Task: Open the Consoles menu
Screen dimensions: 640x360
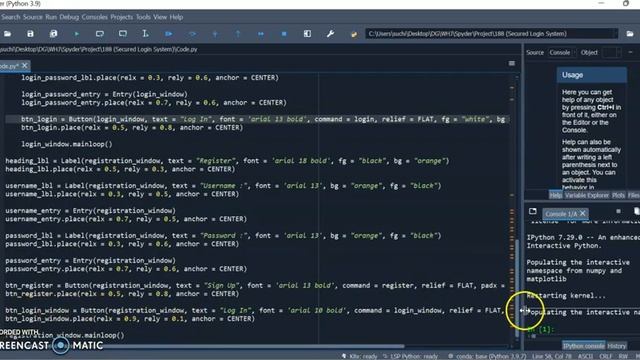Action: pos(95,17)
